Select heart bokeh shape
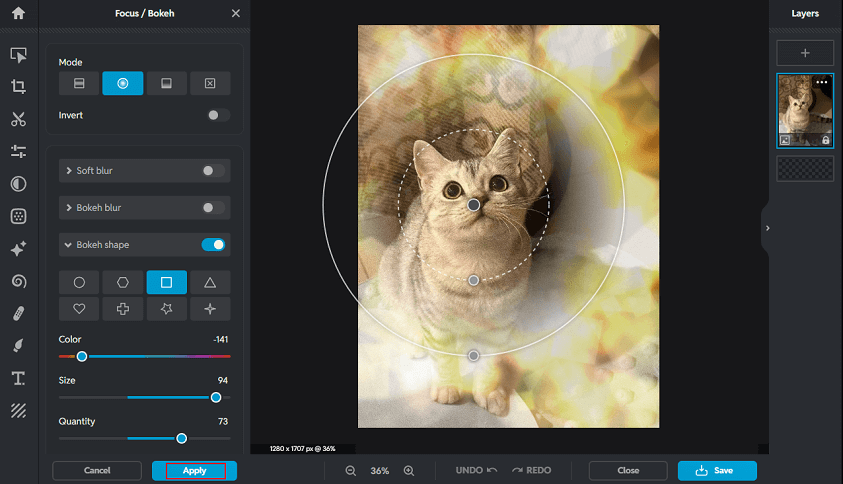 point(79,309)
